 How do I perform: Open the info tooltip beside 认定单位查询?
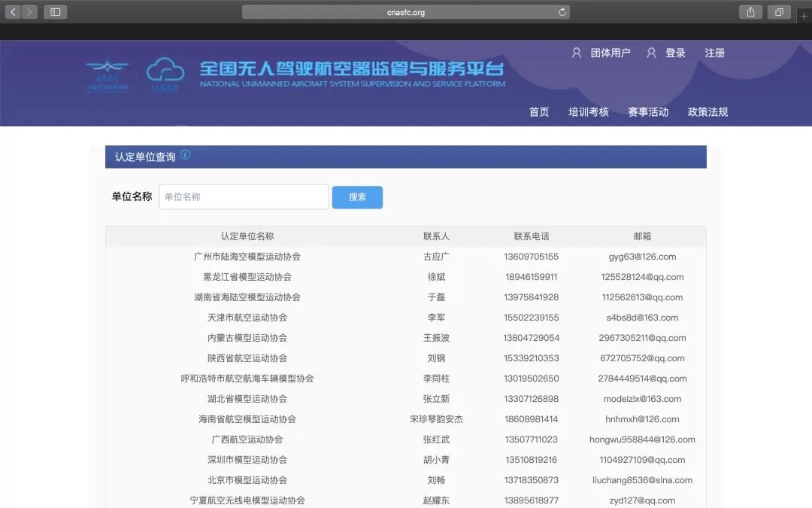pos(185,156)
